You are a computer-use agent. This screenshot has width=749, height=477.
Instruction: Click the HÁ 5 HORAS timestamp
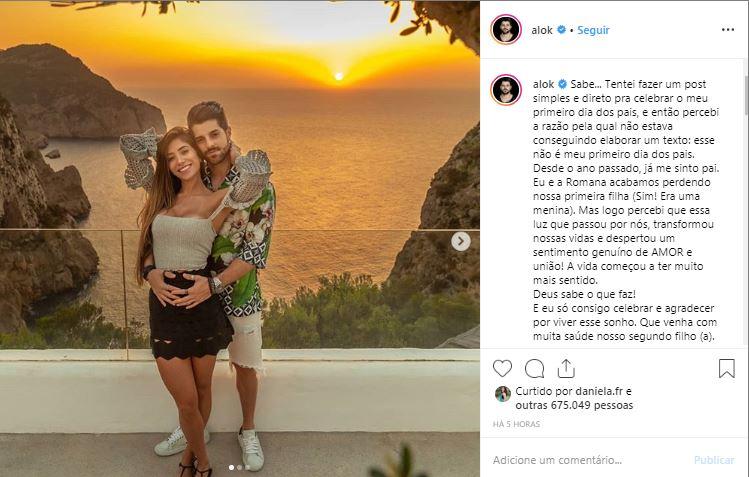pos(516,424)
